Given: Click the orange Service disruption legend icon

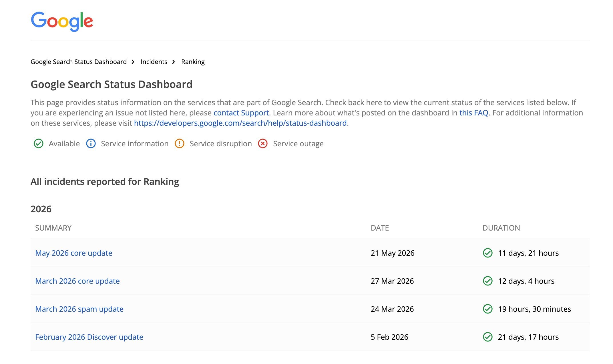Looking at the screenshot, I should (x=180, y=143).
